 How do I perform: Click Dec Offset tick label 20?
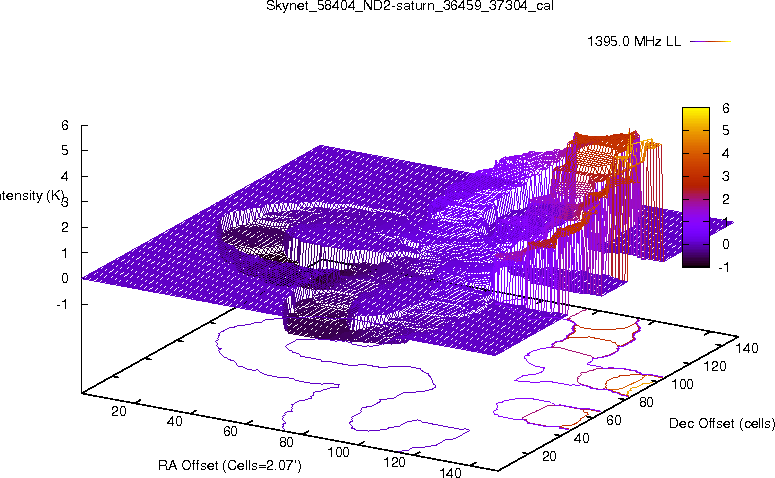(x=549, y=456)
